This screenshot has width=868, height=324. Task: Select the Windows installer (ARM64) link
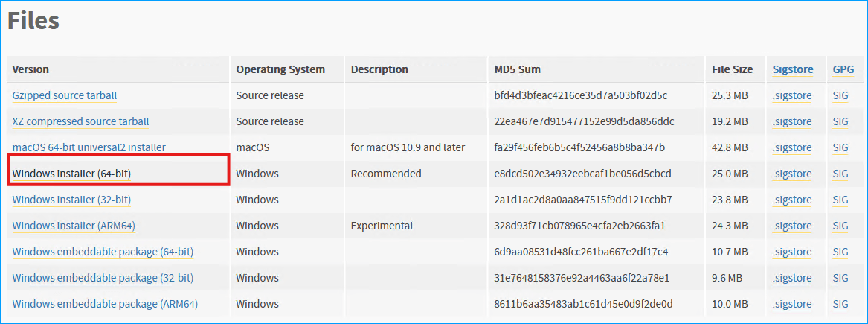[x=74, y=226]
